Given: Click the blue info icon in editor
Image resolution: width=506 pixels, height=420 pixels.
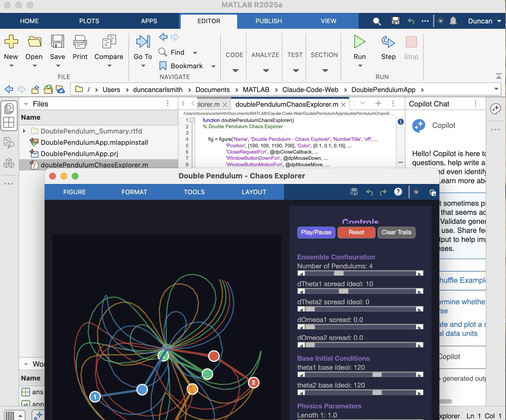Looking at the screenshot, I should (x=400, y=122).
